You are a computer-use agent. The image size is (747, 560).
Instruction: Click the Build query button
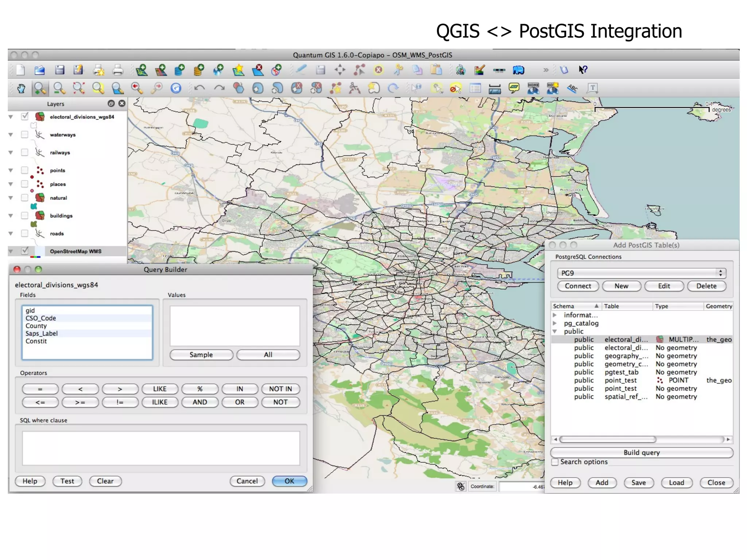point(641,452)
